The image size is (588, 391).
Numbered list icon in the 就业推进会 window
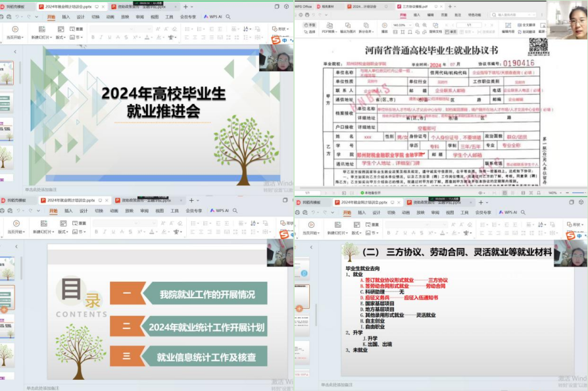coord(199,29)
